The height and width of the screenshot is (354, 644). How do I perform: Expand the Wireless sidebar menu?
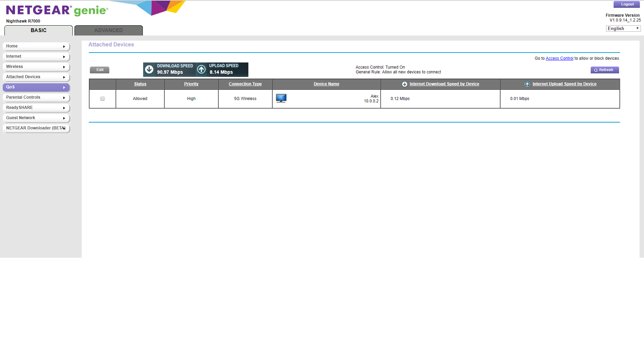click(36, 67)
